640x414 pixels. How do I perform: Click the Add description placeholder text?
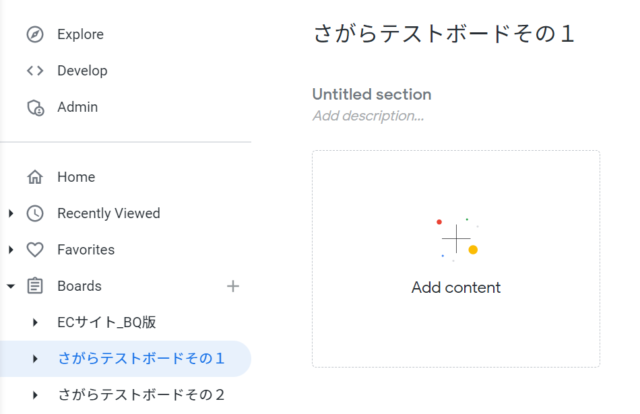pos(368,116)
